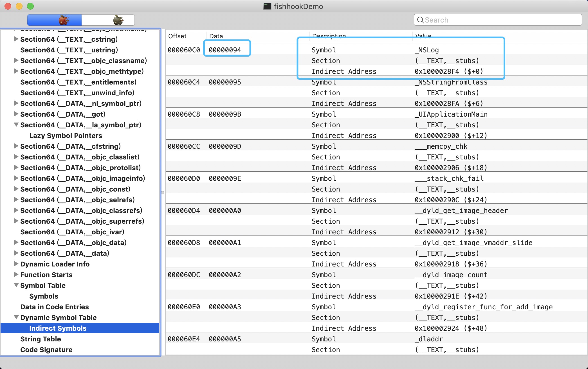The height and width of the screenshot is (369, 588).
Task: Click the search magnifier icon
Action: pyautogui.click(x=420, y=20)
